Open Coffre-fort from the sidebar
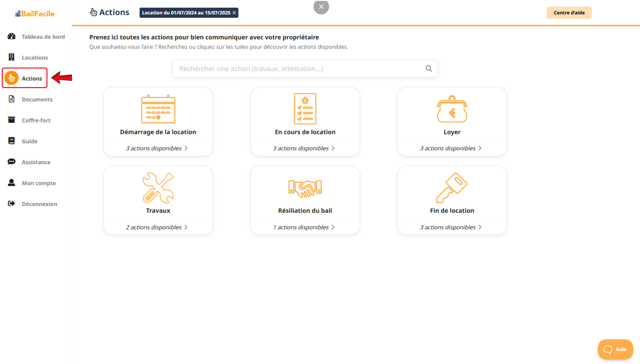 coord(36,120)
